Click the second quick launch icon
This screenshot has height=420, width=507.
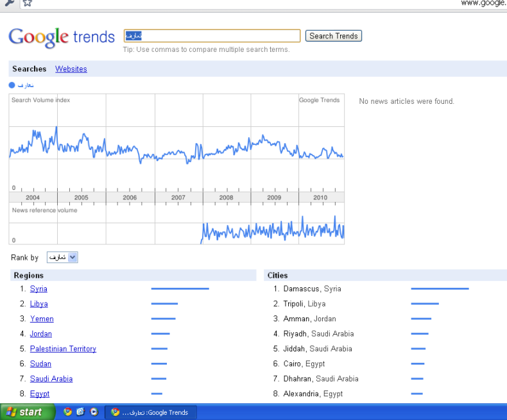pos(81,412)
